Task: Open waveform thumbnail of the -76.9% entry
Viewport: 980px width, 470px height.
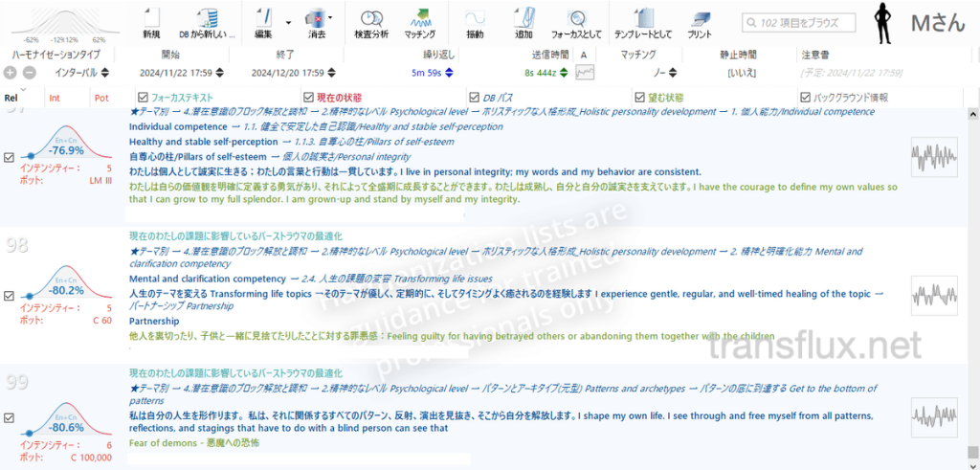Action: [934, 158]
